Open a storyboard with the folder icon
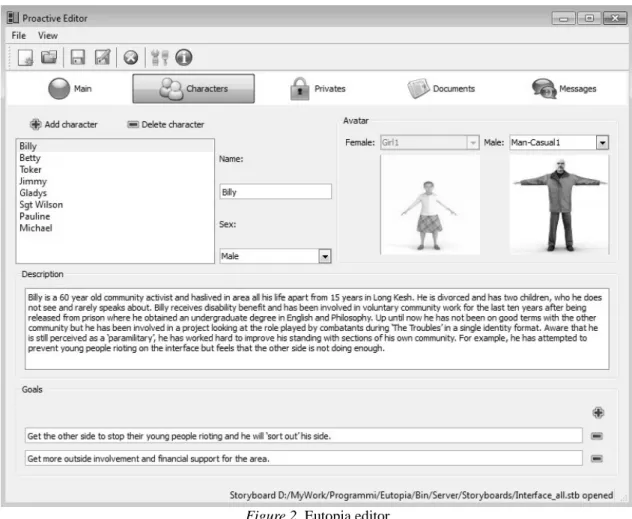The image size is (632, 519). 49,57
